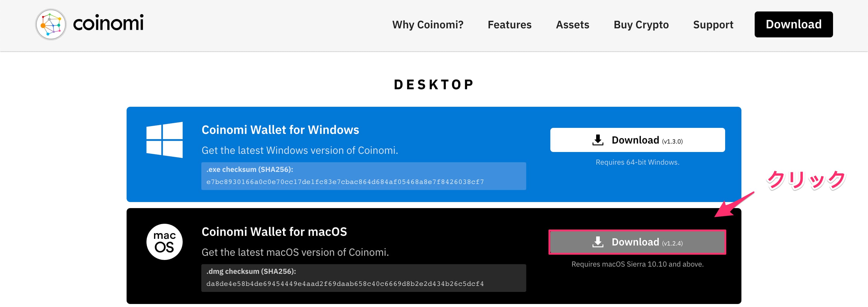Click the macOS .dmg SHA256 checksum hash
The width and height of the screenshot is (868, 307).
coord(345,284)
